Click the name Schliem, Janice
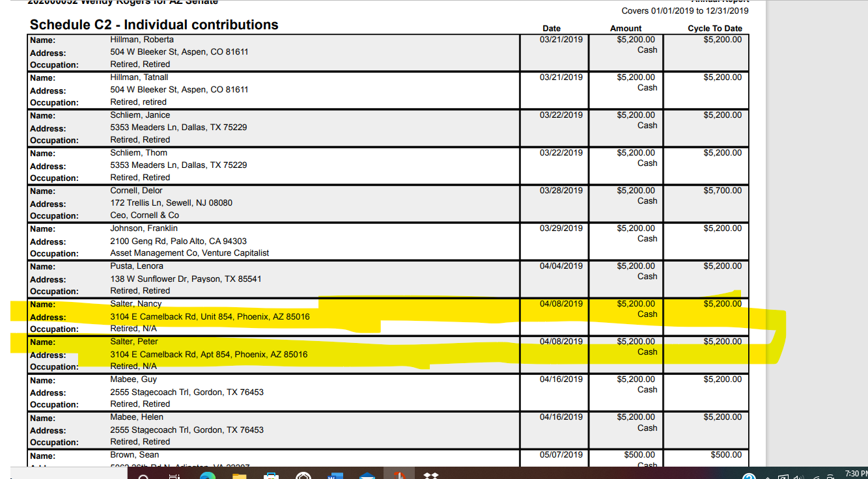Screen dimensions: 868x479 pyautogui.click(x=140, y=115)
